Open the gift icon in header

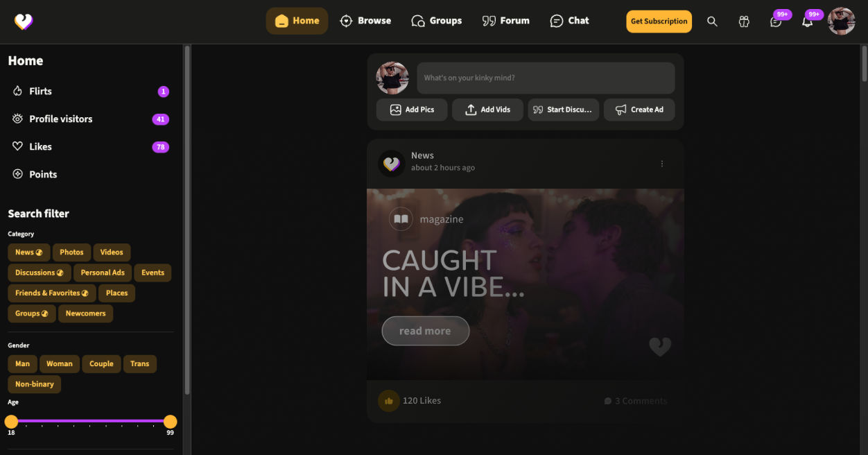click(744, 22)
